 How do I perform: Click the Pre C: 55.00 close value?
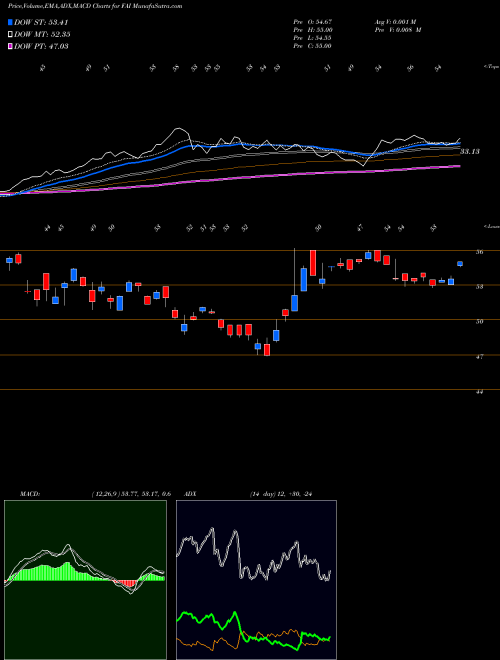(x=313, y=46)
